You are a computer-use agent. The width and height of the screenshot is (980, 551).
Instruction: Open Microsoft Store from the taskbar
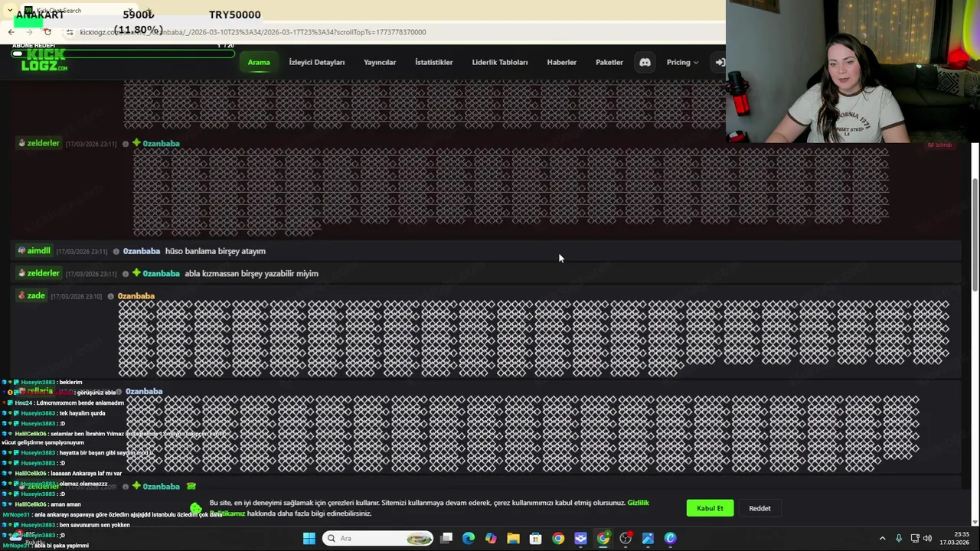tap(536, 539)
